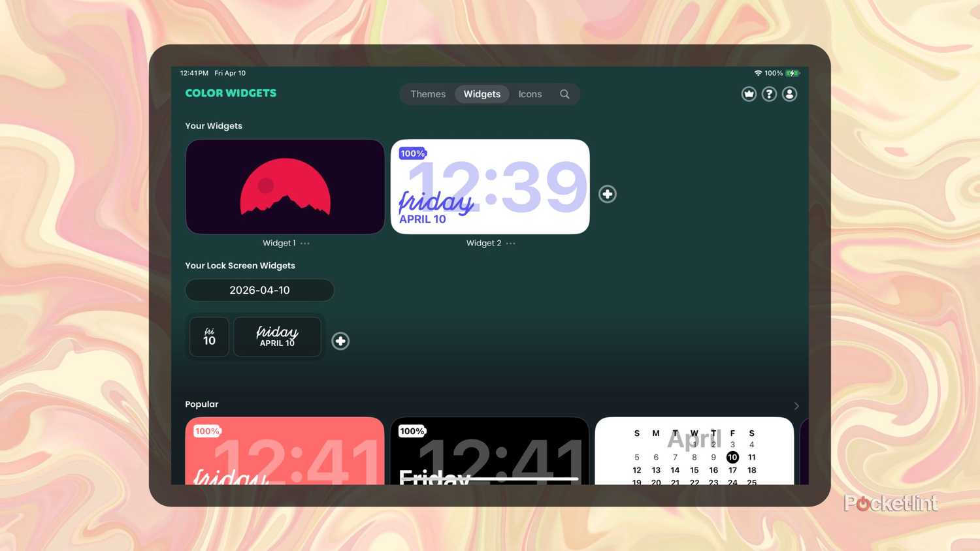Screen dimensions: 980x551
Task: Select the small fri 10 lock screen widget
Action: tap(208, 337)
